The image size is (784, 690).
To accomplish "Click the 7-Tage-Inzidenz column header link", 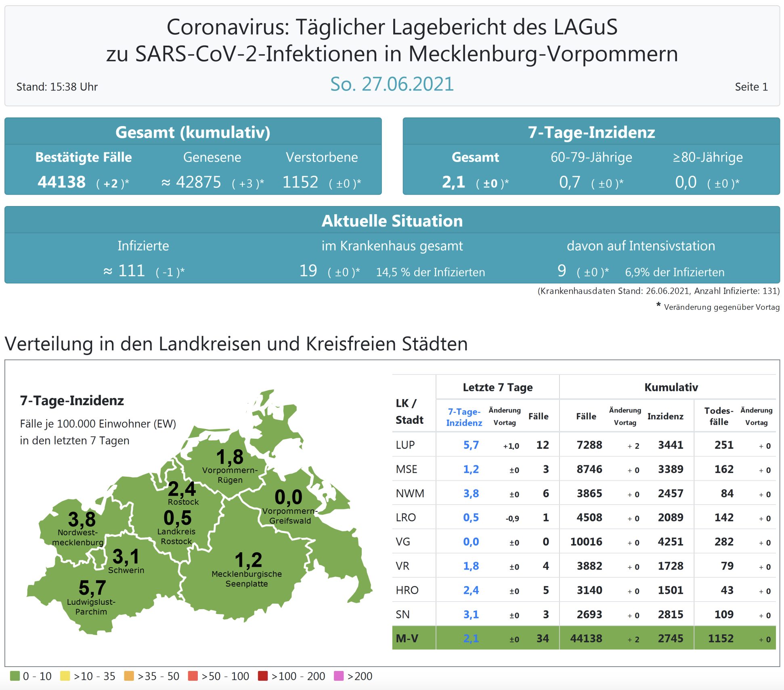I will [464, 417].
